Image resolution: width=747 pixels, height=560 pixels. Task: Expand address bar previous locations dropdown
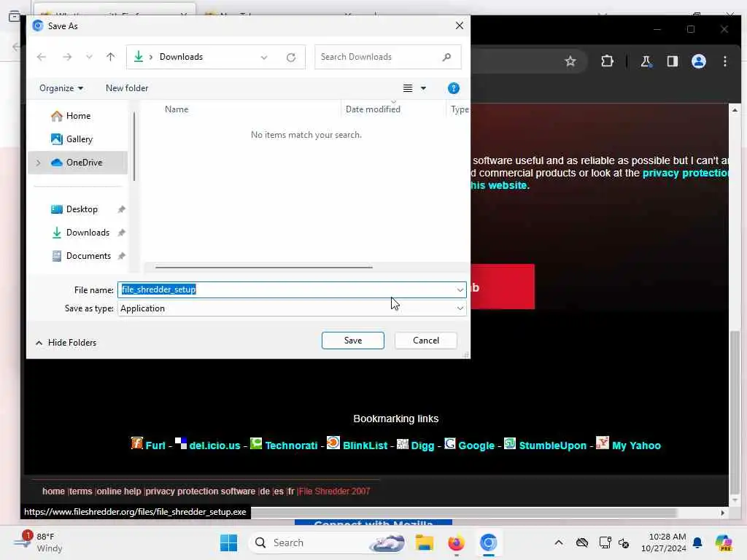[x=264, y=57]
